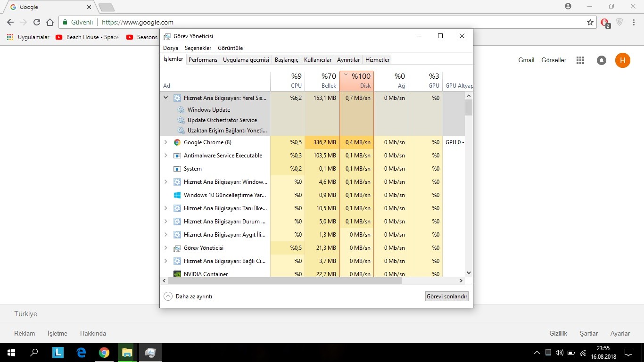Open the Dosya menu in Task Manager

[171, 48]
